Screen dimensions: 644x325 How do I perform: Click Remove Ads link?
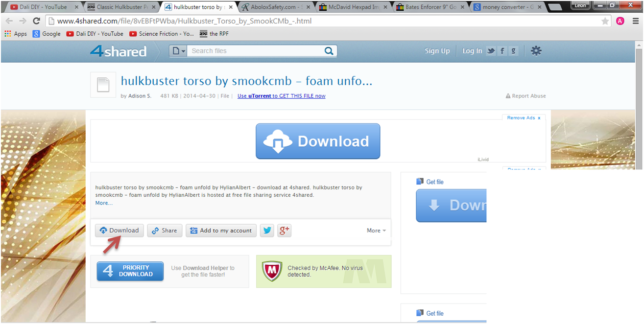[524, 118]
